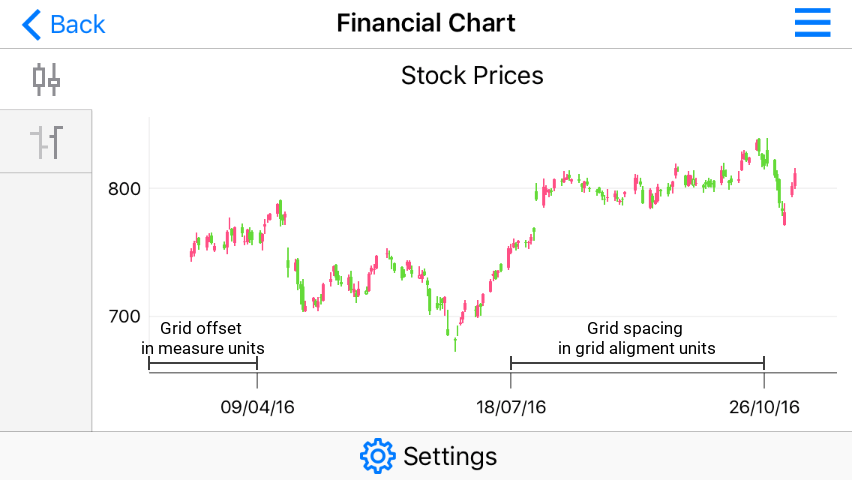This screenshot has height=480, width=852.
Task: Tap the Back chevron arrow
Action: coord(32,24)
